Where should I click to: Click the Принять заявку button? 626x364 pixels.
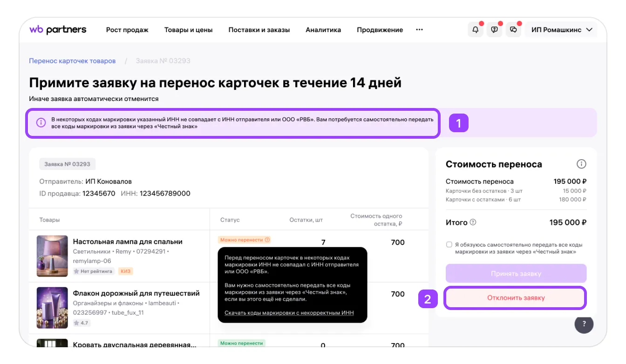(516, 274)
